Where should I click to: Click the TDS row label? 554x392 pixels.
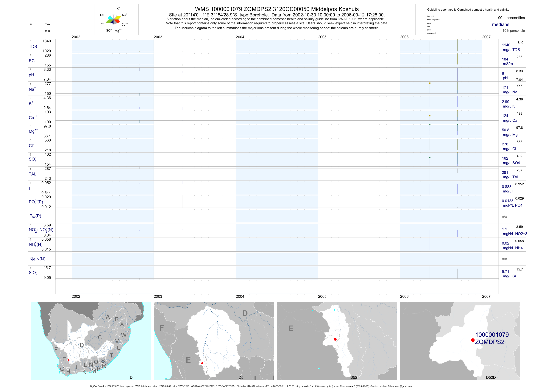coord(33,47)
